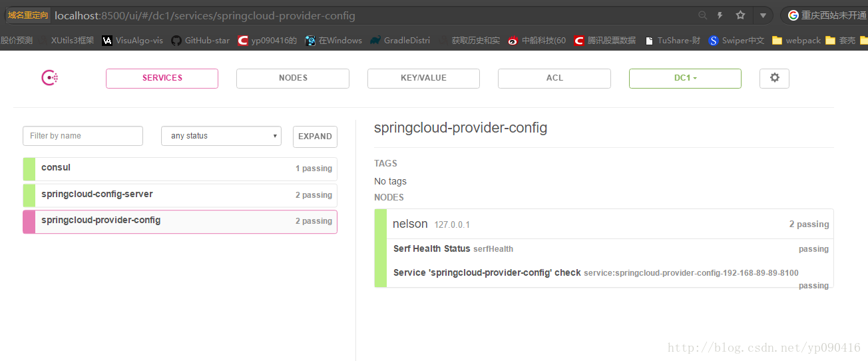This screenshot has width=868, height=361.
Task: Open the DC1 datacenter dropdown
Action: point(685,78)
